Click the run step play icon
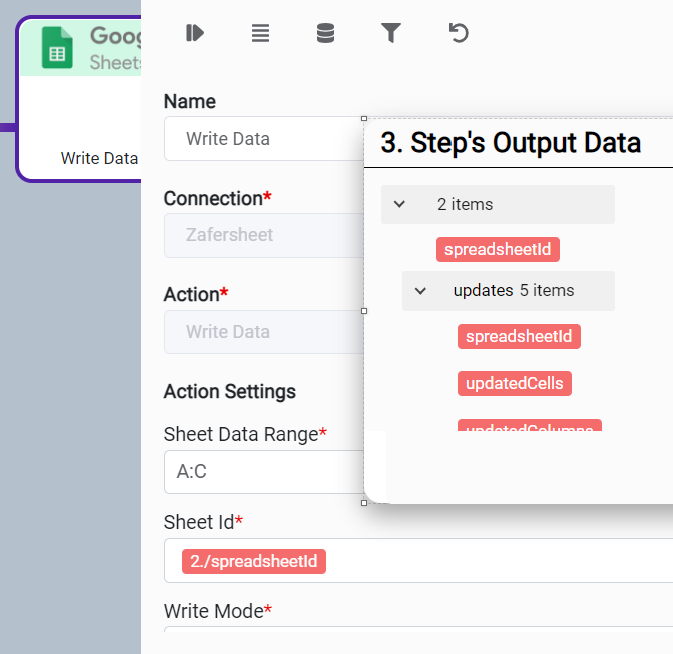The image size is (673, 654). tap(195, 33)
